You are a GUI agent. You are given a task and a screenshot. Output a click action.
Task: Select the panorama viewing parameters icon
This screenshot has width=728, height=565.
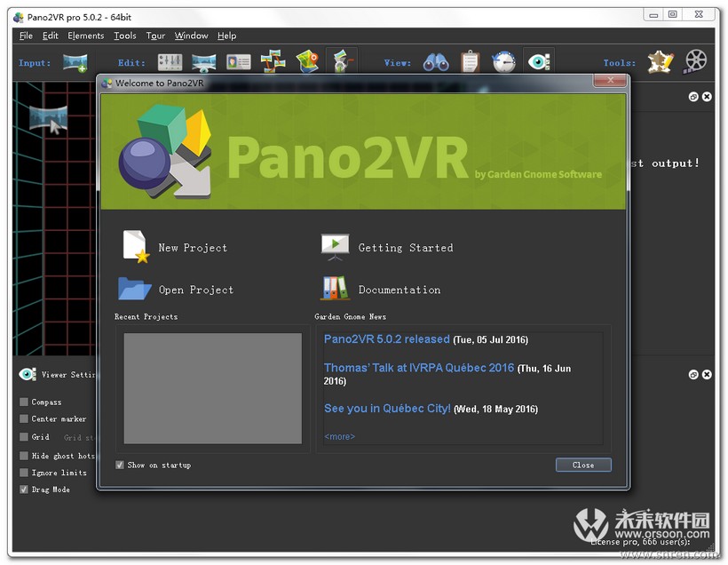tap(204, 62)
